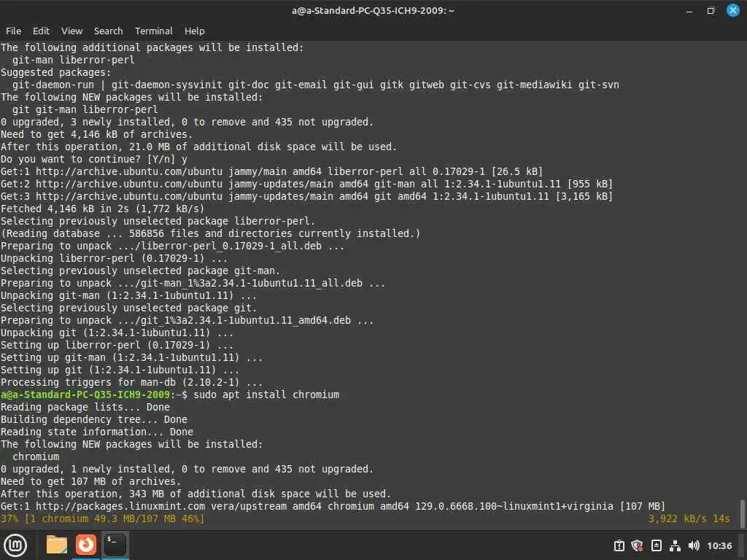This screenshot has width=747, height=560.
Task: Click the line 'Fetched 4,146 kB in 2s'
Action: pos(102,209)
